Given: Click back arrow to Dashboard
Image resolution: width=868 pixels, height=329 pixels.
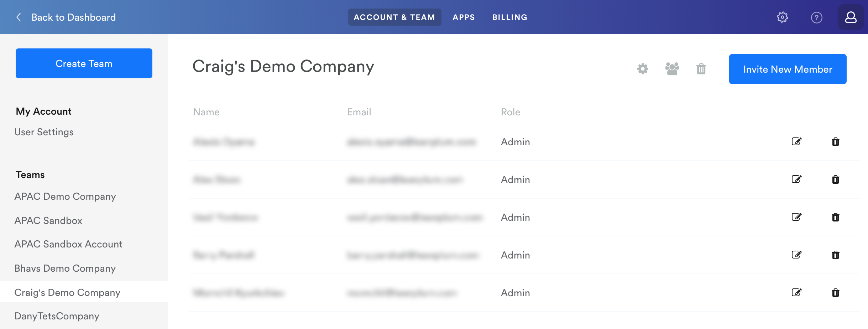Looking at the screenshot, I should 19,17.
